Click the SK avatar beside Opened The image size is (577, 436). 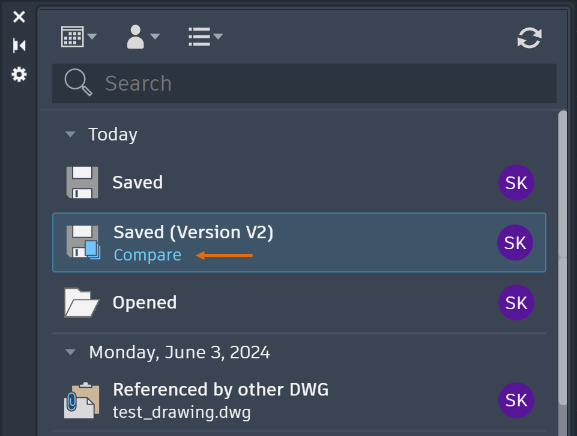(516, 302)
